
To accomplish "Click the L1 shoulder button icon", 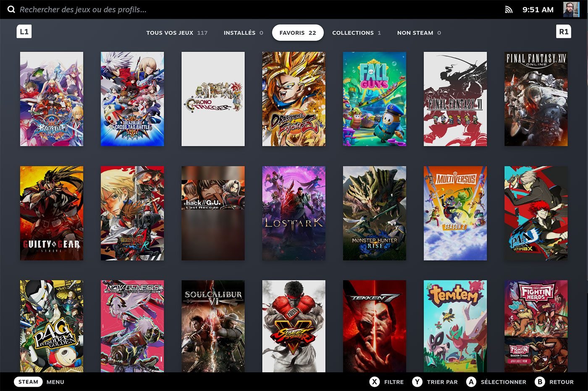I will pyautogui.click(x=24, y=31).
